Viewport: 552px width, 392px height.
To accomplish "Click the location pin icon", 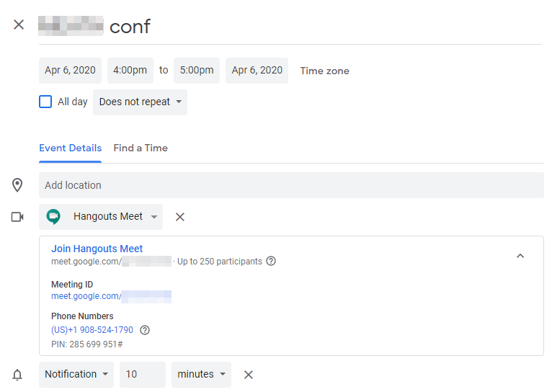I will 17,185.
